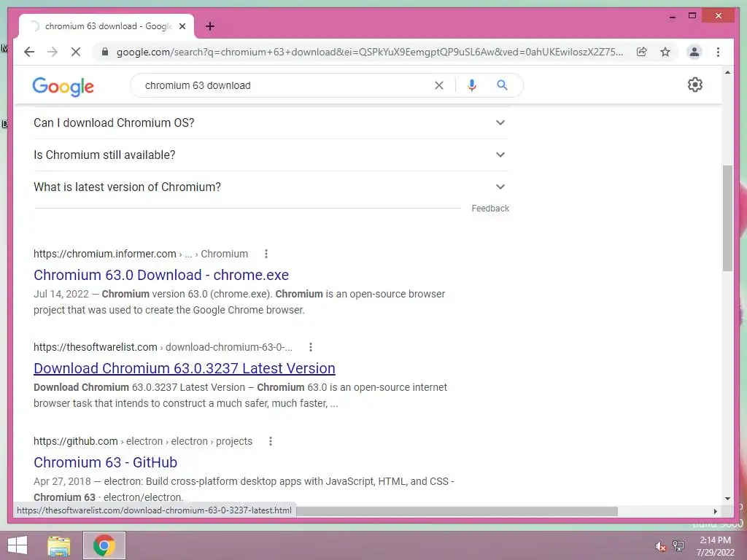
Task: Open Windows Start menu
Action: coord(18,545)
